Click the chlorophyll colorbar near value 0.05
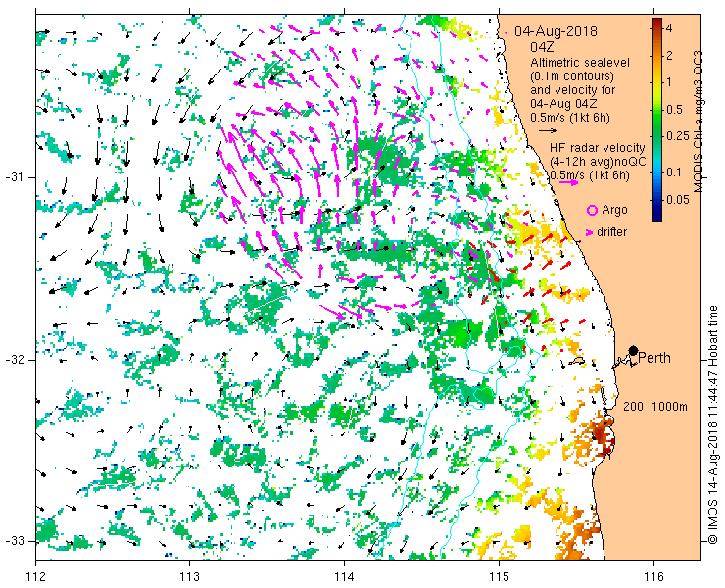The width and height of the screenshot is (725, 588). 657,199
